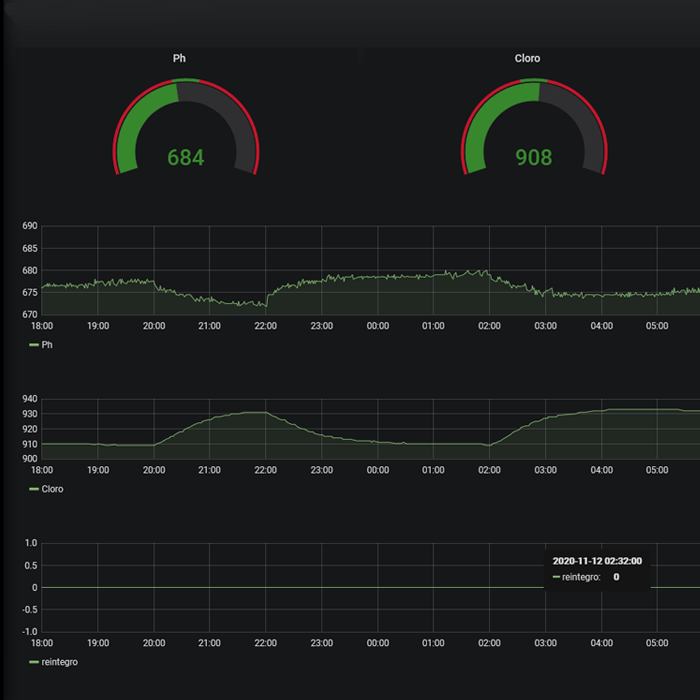Click the Ph graph dip at 22:00
Image resolution: width=700 pixels, height=700 pixels.
coord(266,305)
